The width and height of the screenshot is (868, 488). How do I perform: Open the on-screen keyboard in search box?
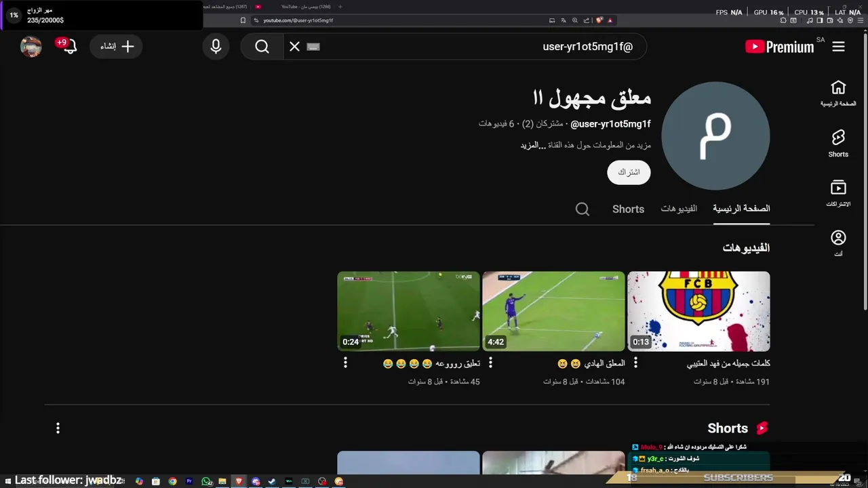click(313, 47)
